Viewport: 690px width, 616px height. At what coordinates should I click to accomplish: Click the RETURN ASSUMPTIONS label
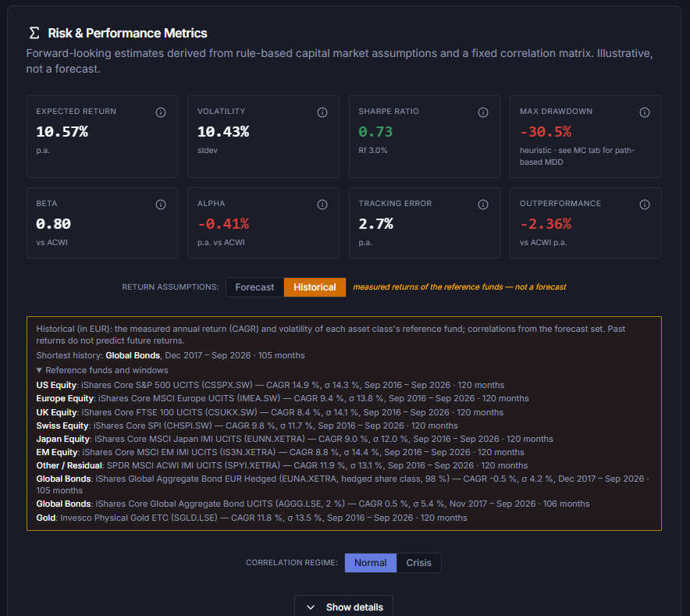point(170,287)
